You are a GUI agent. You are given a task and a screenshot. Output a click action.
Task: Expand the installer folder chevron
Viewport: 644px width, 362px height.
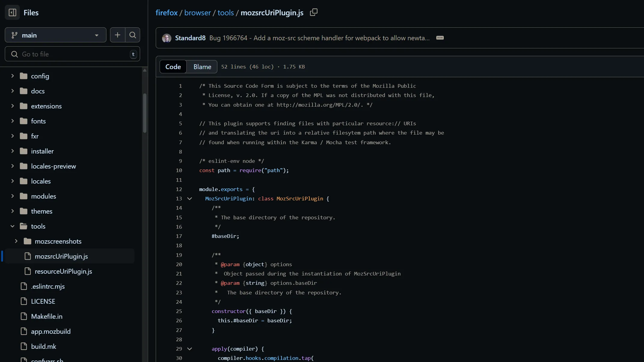pos(12,151)
